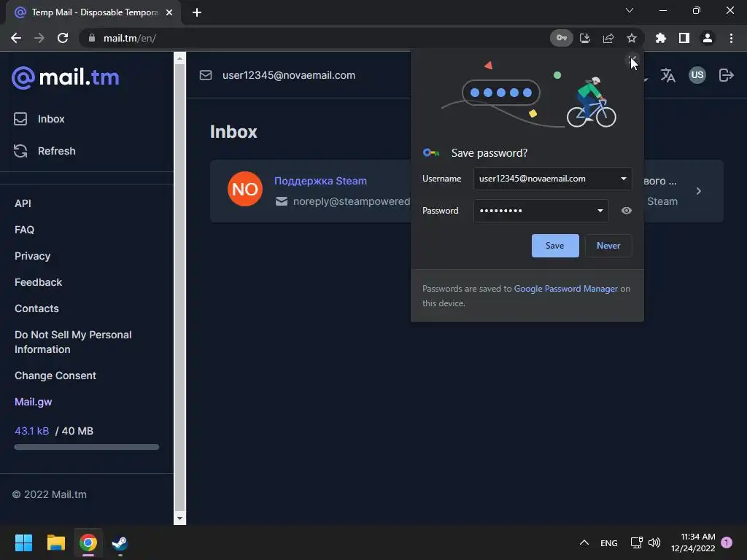Click the password key icon in address bar
The image size is (747, 560).
tap(561, 38)
